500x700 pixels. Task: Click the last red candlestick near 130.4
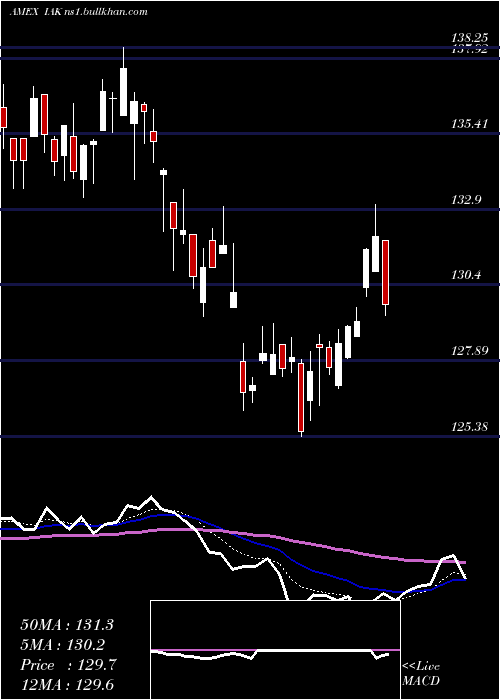[385, 272]
